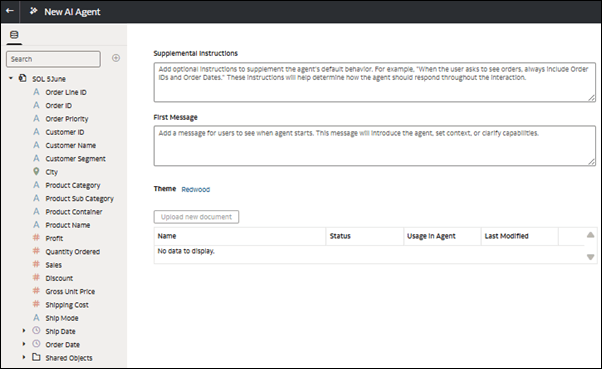Click measure hash icon beside Sales
Screen dimensions: 602x369
coord(36,264)
